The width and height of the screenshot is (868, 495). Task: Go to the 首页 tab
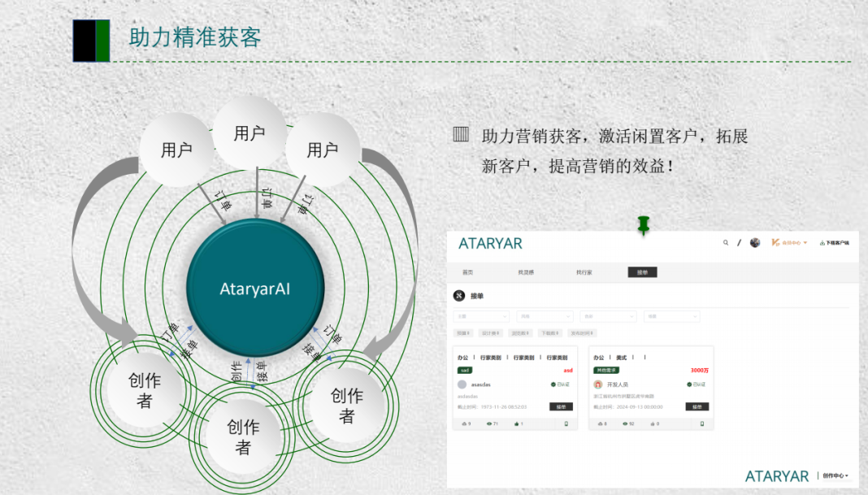coord(468,272)
